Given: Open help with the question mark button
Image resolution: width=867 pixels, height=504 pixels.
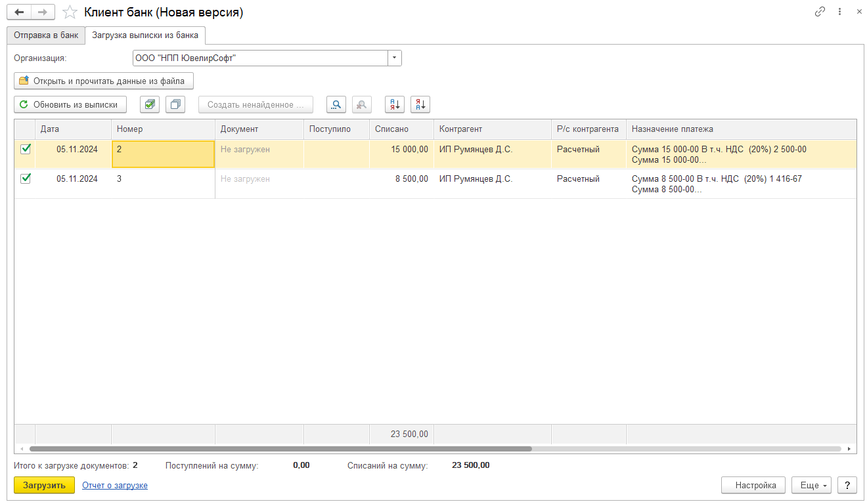Looking at the screenshot, I should (x=847, y=485).
